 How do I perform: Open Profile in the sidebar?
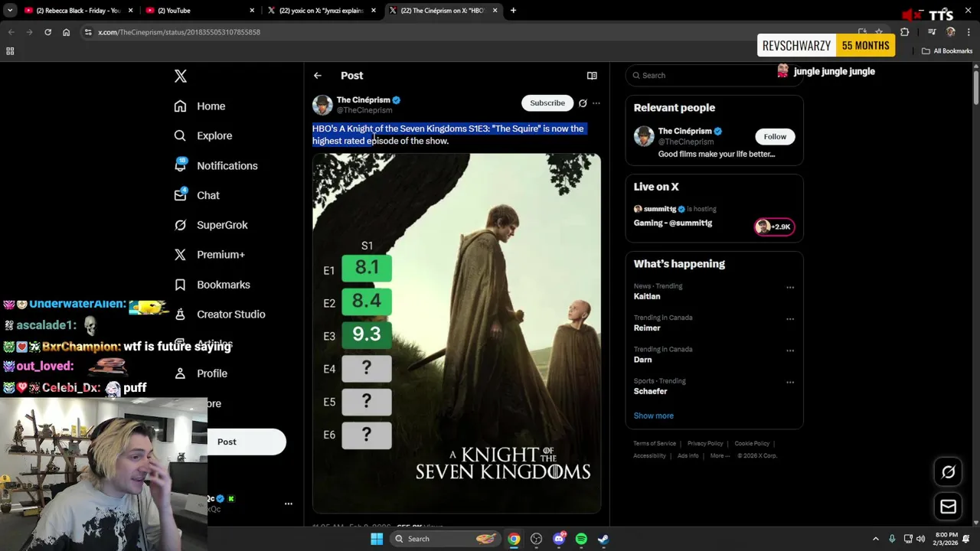coord(201,373)
